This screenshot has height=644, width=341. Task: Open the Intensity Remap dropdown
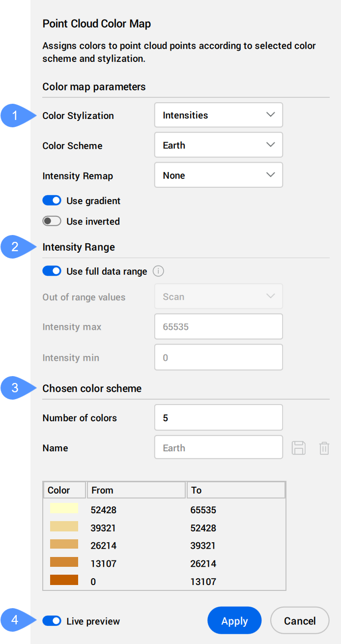coord(218,176)
